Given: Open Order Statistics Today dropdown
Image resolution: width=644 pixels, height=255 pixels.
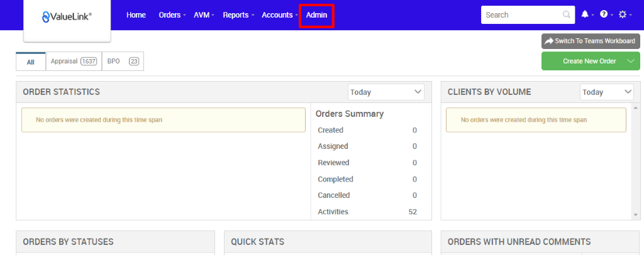Looking at the screenshot, I should tap(386, 92).
